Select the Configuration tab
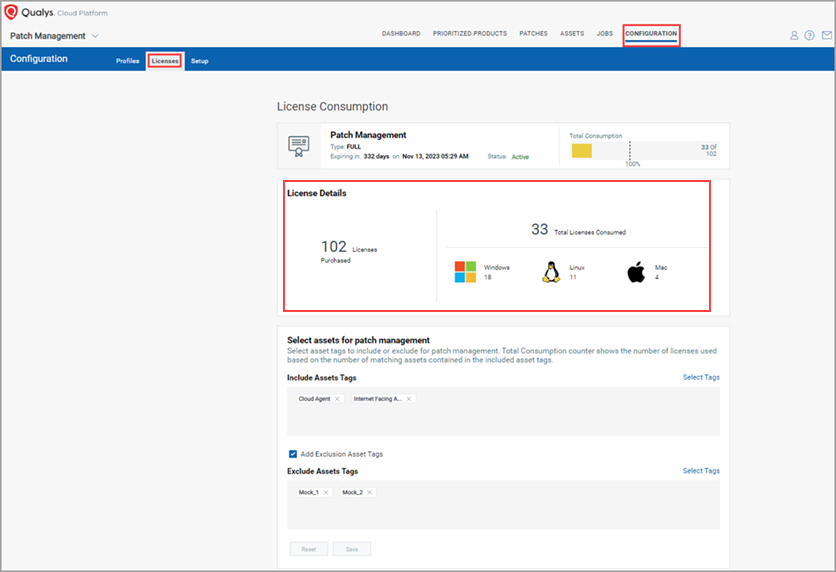Image resolution: width=836 pixels, height=572 pixels. (x=651, y=34)
